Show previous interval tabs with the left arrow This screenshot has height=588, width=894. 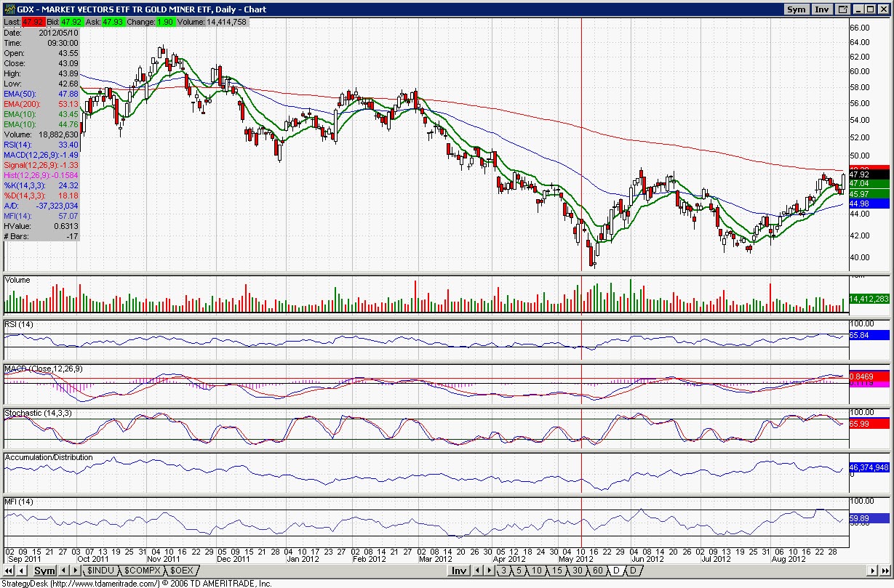477,571
